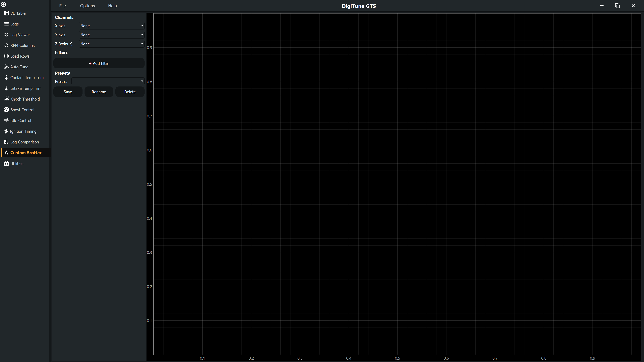Click the Utilities toolbox icon
The height and width of the screenshot is (362, 644).
pos(6,164)
